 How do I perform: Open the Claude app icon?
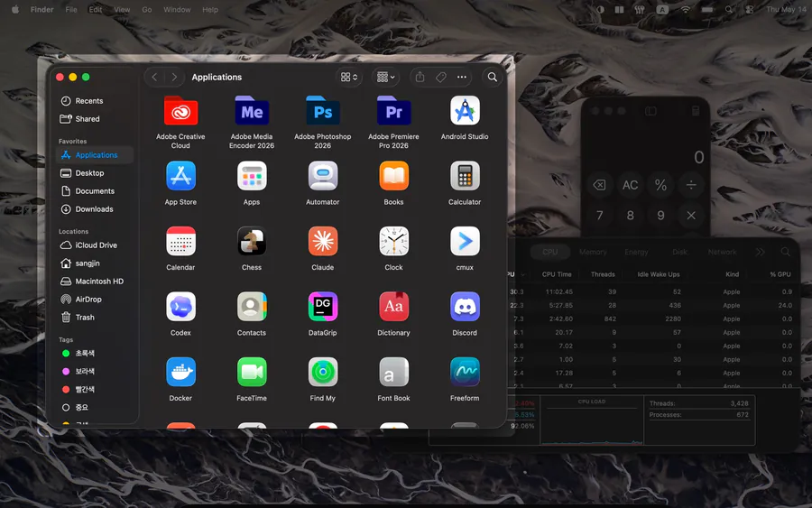pos(323,241)
